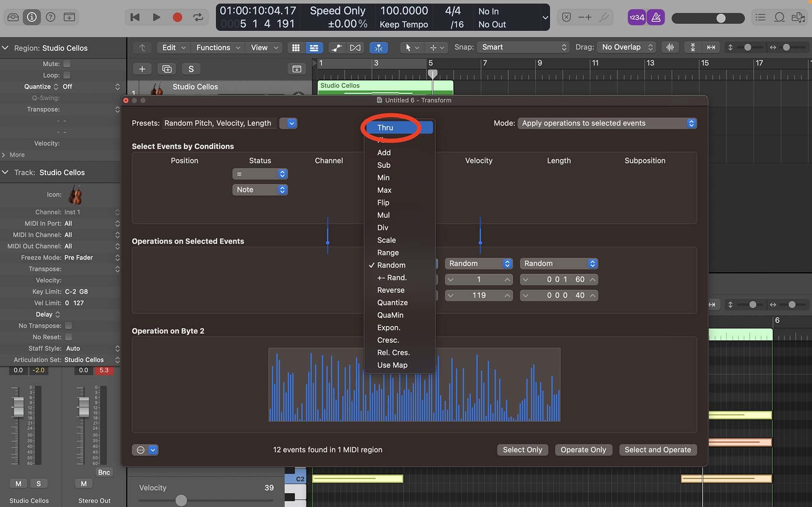
Task: Click the Studio Cellos volume fader
Action: pyautogui.click(x=18, y=407)
